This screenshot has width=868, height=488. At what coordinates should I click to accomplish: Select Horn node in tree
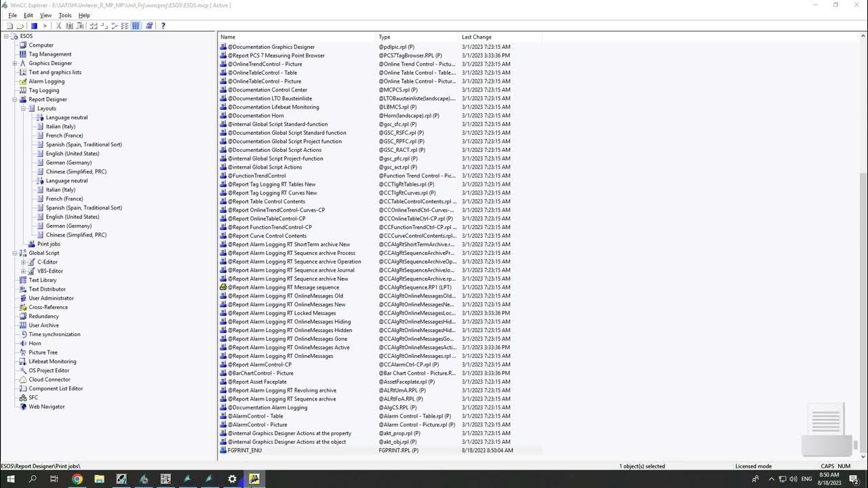(35, 344)
